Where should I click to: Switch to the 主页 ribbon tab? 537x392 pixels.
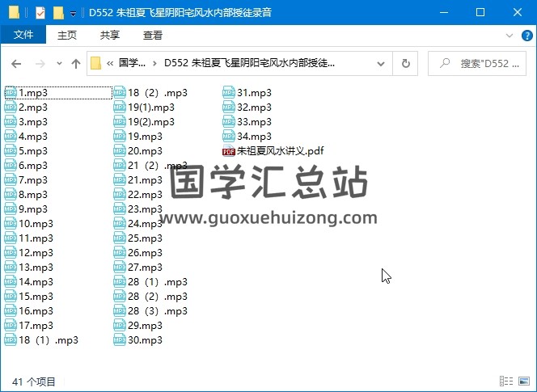tap(67, 35)
